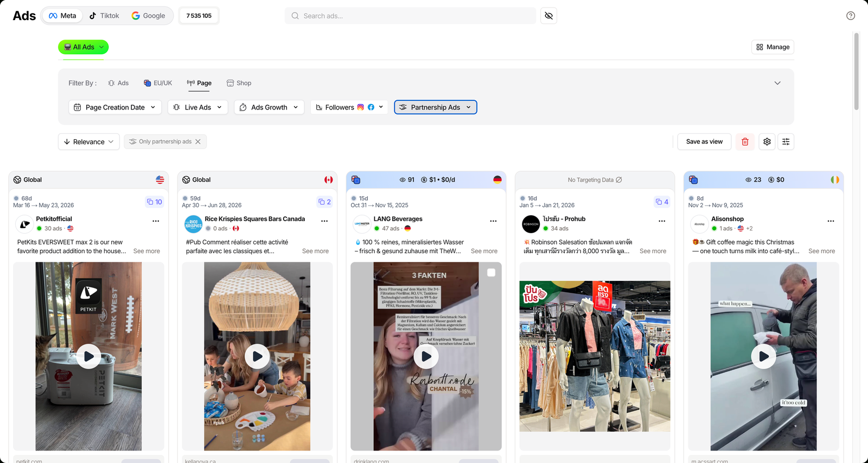
Task: Click the 10 copies icon on Petkitofficial card
Action: (155, 202)
